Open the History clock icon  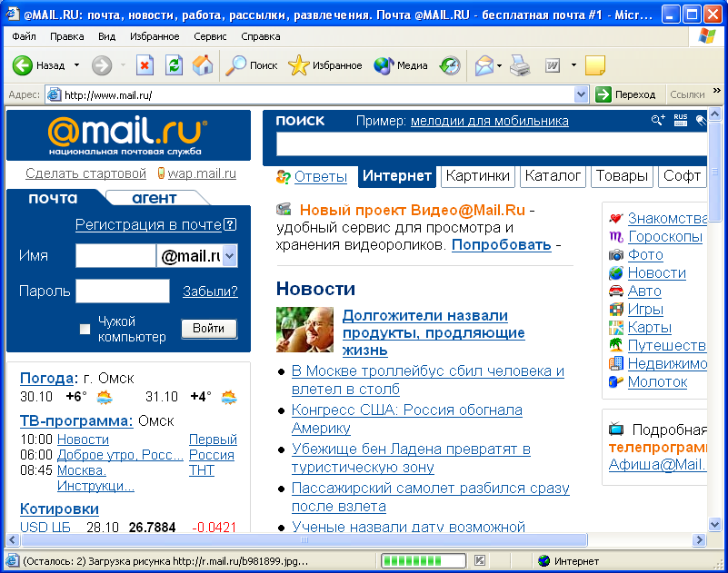[x=450, y=65]
